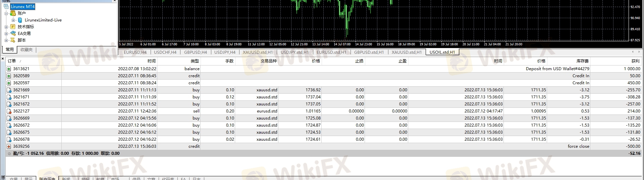The image size is (644, 180).
Task: Click the 0.20 lot size cell
Action: (x=230, y=111)
